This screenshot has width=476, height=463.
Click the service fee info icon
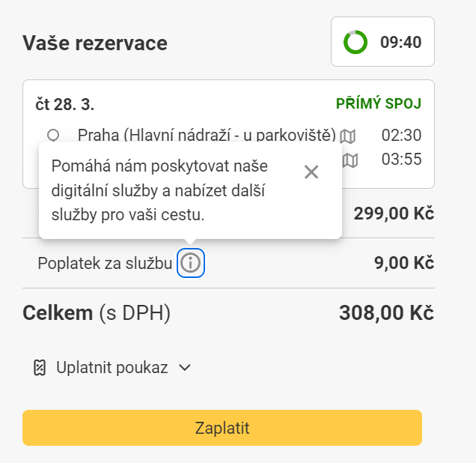[x=191, y=263]
